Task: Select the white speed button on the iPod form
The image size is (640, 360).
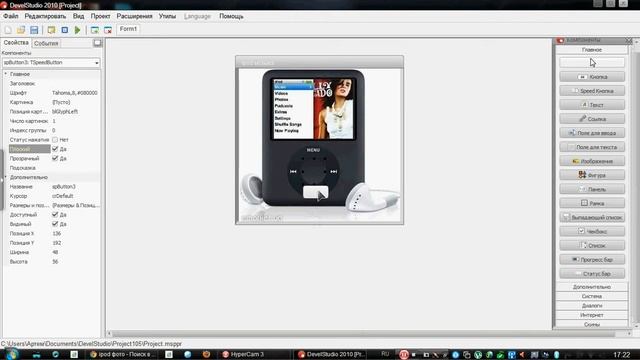Action: click(315, 192)
